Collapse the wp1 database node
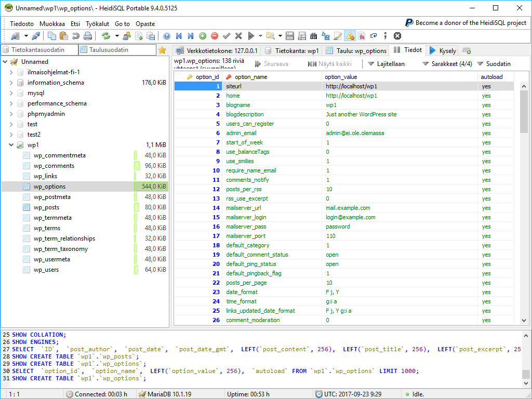532x399 pixels. tap(11, 145)
